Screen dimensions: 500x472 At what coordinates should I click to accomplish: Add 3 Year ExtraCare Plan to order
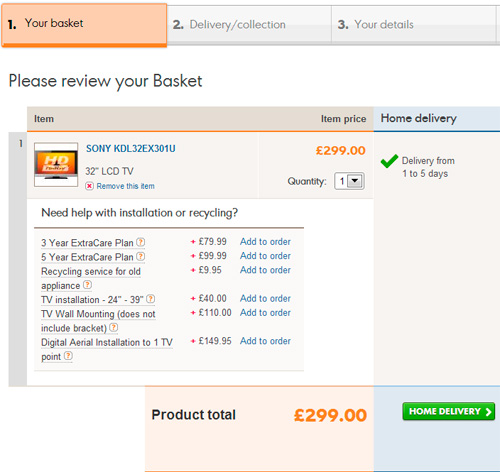(265, 242)
